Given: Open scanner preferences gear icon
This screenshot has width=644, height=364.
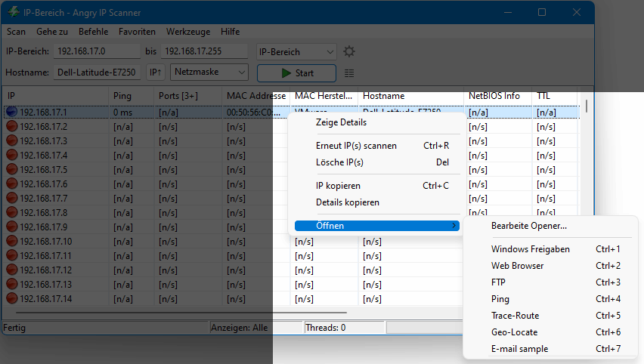Looking at the screenshot, I should 349,51.
